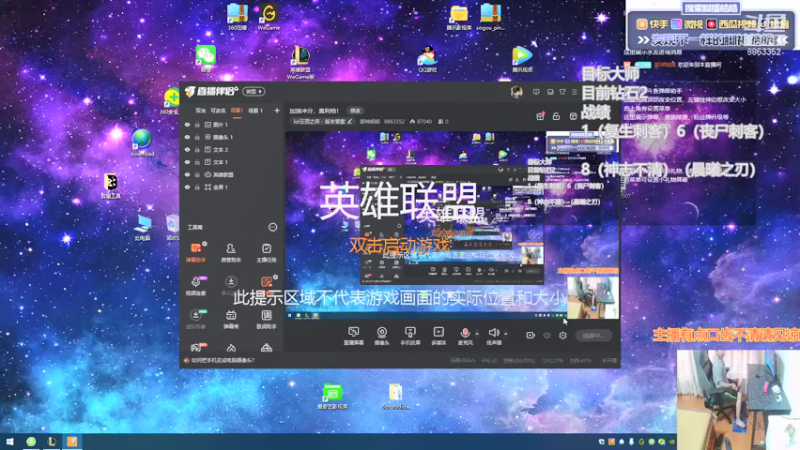Screen dimensions: 800x450
Task: Click the streaming status button at bottom right
Action: click(593, 336)
